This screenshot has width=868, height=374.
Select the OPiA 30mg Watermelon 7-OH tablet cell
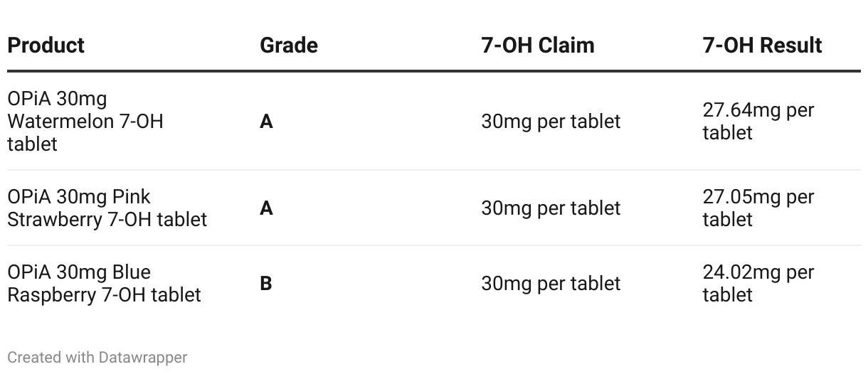coord(85,122)
